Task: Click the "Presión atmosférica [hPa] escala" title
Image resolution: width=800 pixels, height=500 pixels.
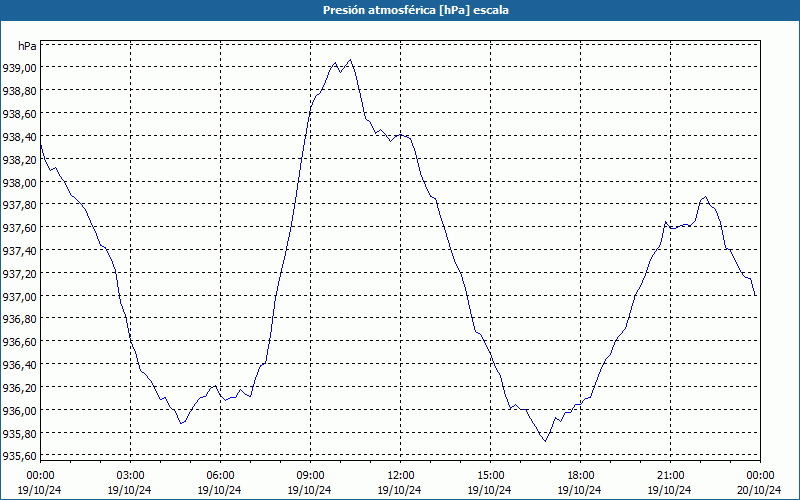Action: click(x=415, y=10)
